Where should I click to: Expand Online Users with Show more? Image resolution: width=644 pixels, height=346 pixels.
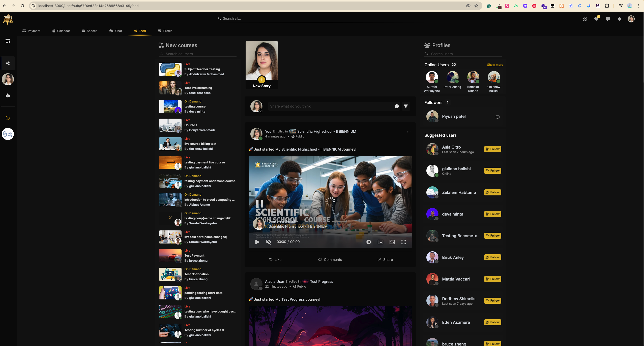(x=495, y=65)
